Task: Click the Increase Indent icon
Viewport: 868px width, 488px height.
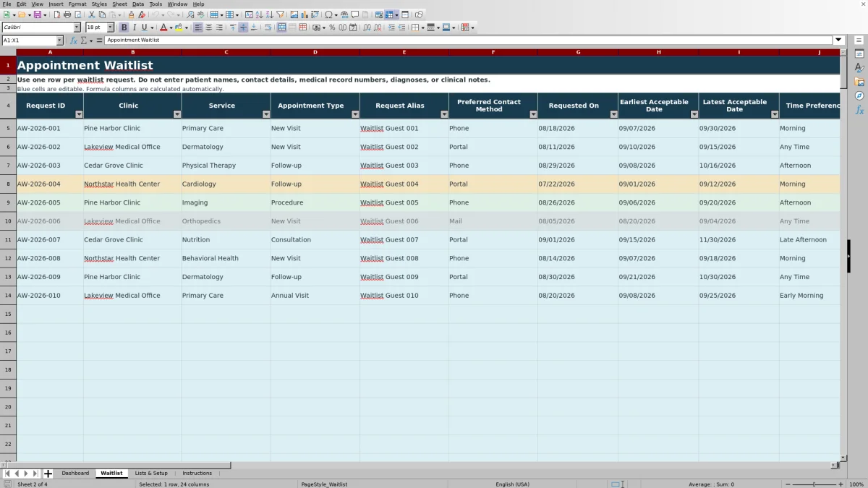Action: tap(391, 27)
